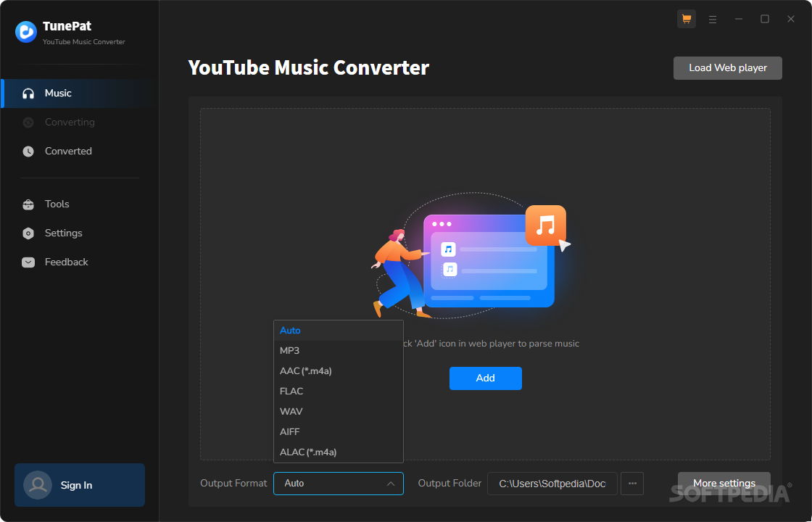Click the output folder path field

pos(552,483)
